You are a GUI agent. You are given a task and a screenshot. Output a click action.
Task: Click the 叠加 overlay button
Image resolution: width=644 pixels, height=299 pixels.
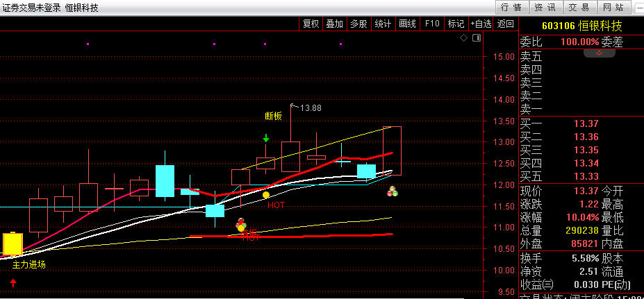pyautogui.click(x=335, y=24)
